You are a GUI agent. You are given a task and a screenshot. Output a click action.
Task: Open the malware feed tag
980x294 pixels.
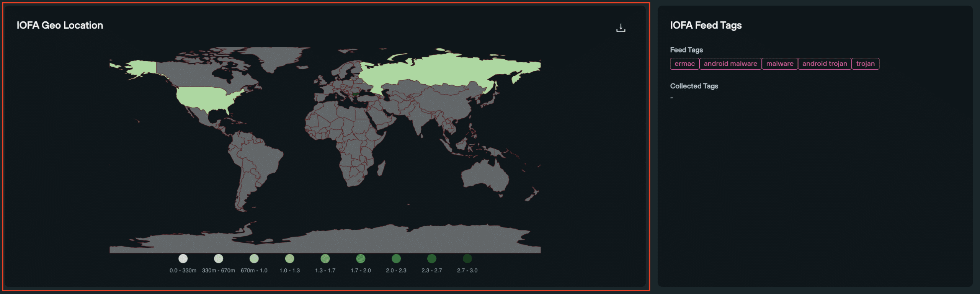click(x=780, y=64)
